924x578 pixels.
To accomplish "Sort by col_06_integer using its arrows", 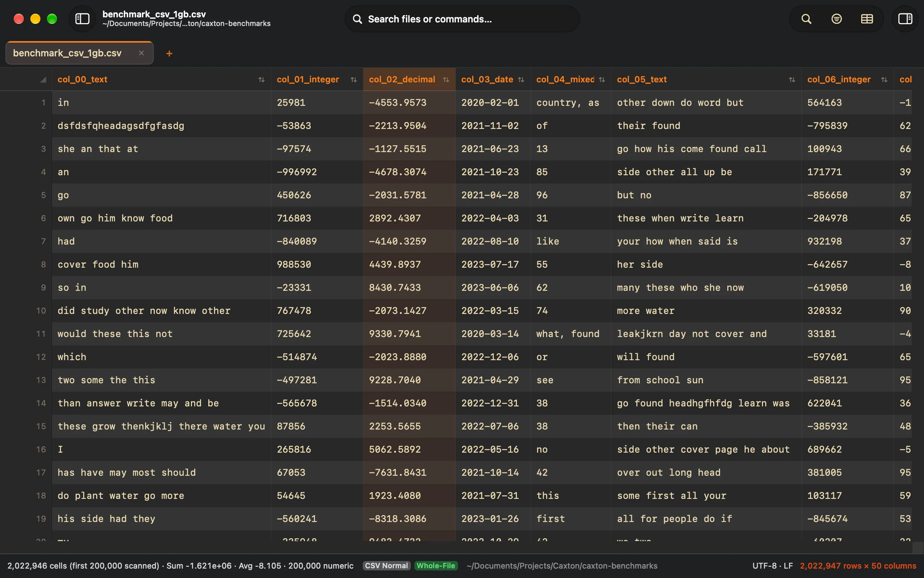I will 884,79.
